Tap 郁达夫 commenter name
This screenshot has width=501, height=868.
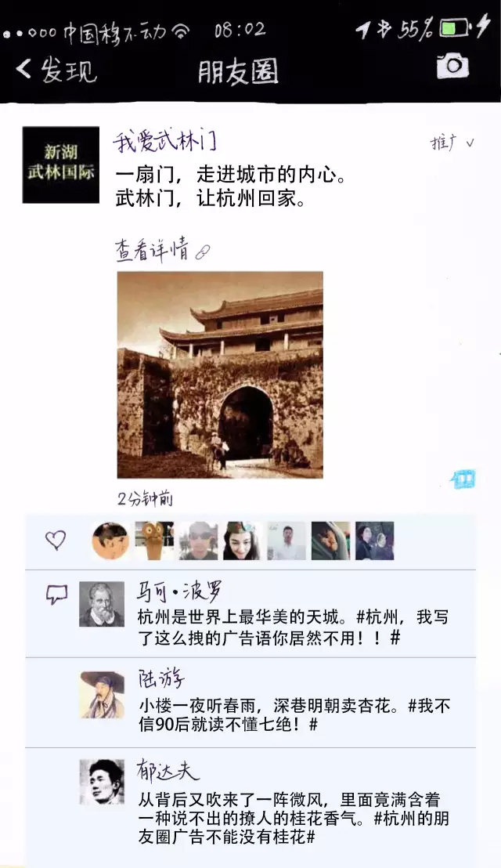click(x=168, y=770)
